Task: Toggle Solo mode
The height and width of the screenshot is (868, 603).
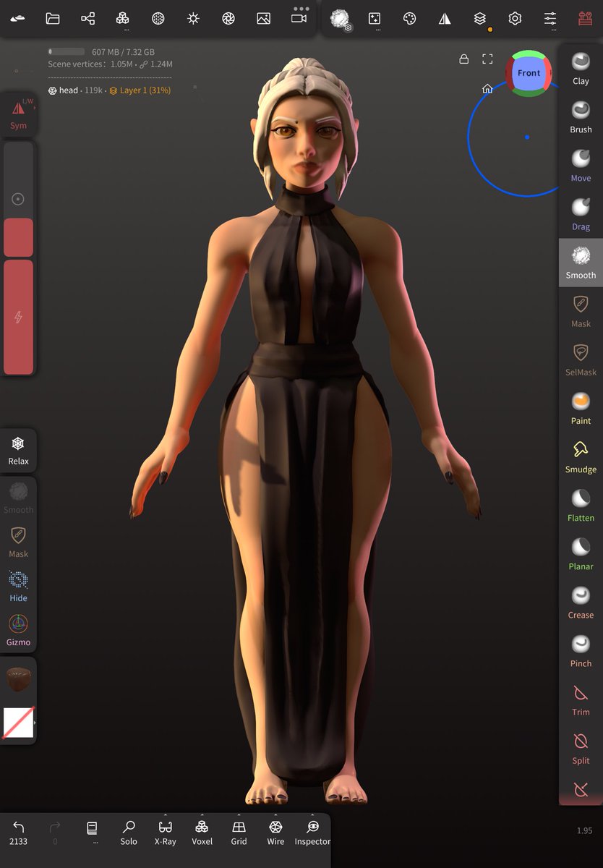Action: (129, 833)
